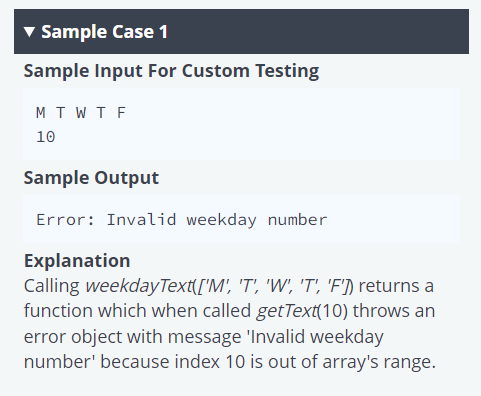This screenshot has height=396, width=481.
Task: Click the italic getText function name
Action: point(287,311)
